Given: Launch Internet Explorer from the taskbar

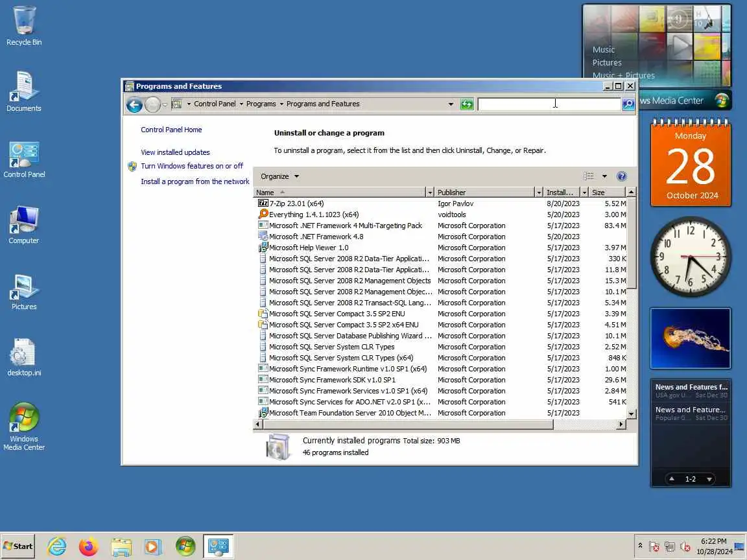Looking at the screenshot, I should click(56, 546).
